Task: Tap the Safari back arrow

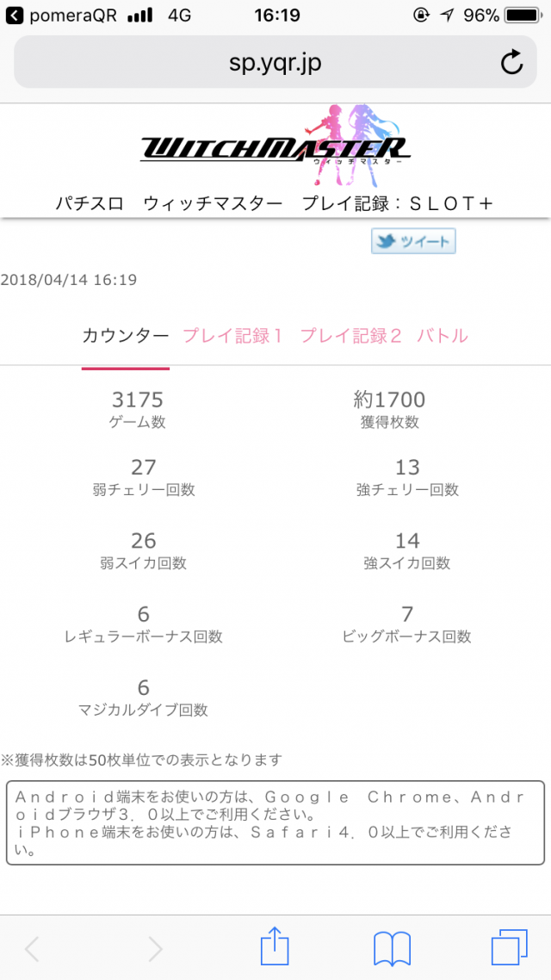Action: coord(33,948)
